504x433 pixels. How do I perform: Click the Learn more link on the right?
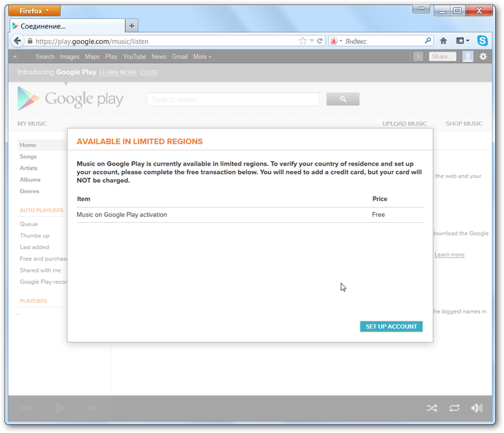[449, 255]
